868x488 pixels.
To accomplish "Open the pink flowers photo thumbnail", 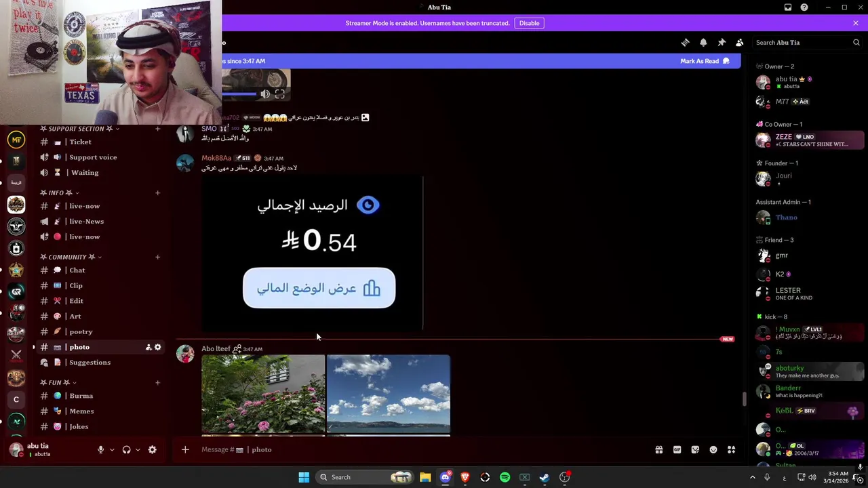I will [x=263, y=394].
